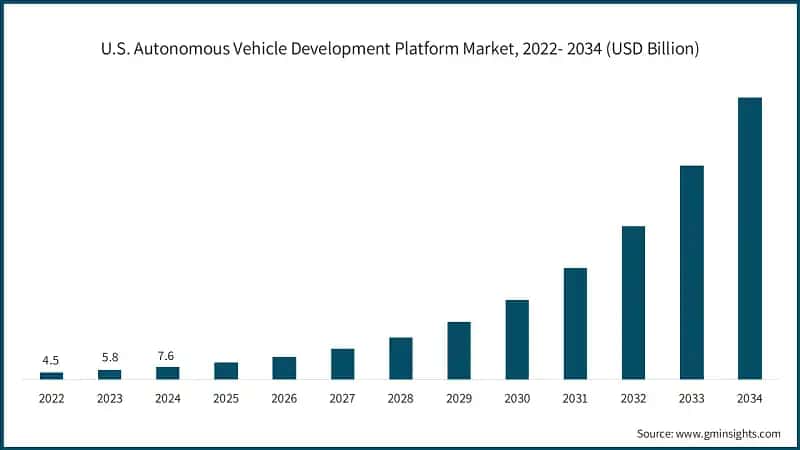The width and height of the screenshot is (800, 450).
Task: Click the 2022 axis label
Action: coord(52,398)
